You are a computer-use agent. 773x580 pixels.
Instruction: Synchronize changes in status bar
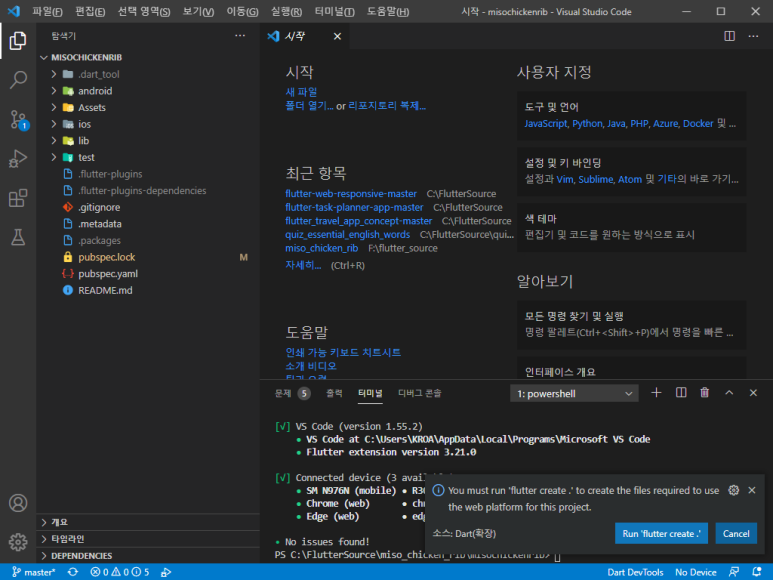pyautogui.click(x=73, y=572)
